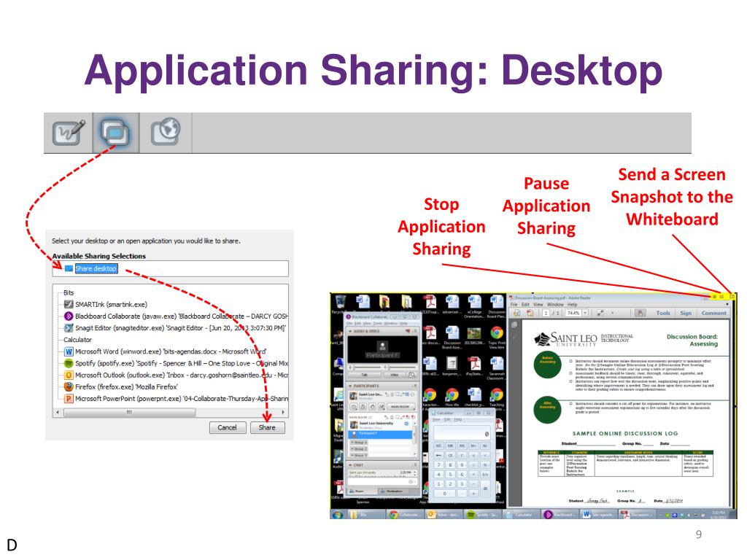Click the 'Topic Point View.htm' Chrome desktop icon
Screen dimensions: 747x560
496,336
